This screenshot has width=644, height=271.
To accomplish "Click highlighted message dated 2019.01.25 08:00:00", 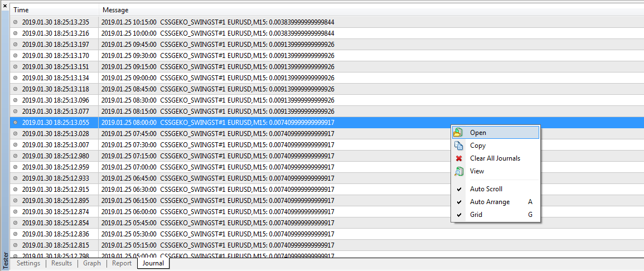I will [217, 122].
